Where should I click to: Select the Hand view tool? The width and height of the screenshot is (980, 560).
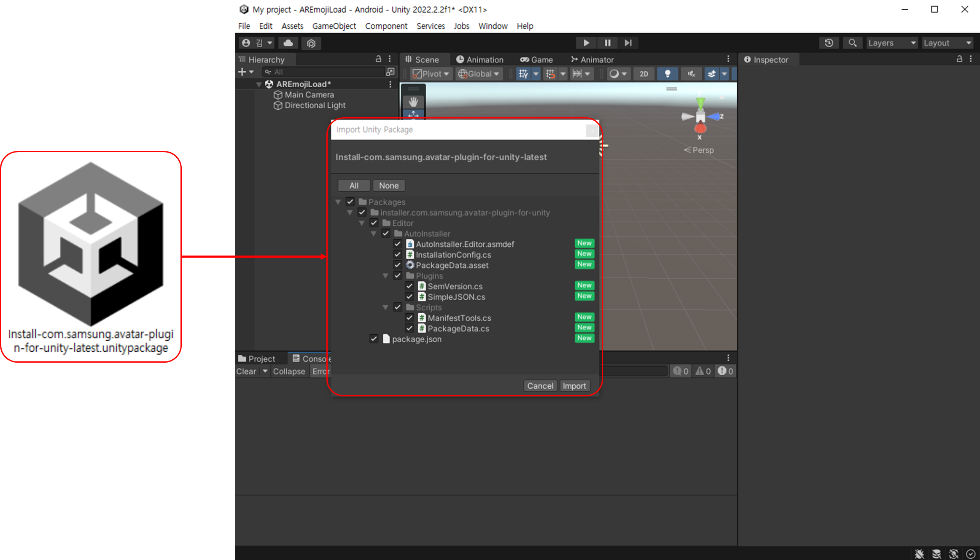coord(413,102)
